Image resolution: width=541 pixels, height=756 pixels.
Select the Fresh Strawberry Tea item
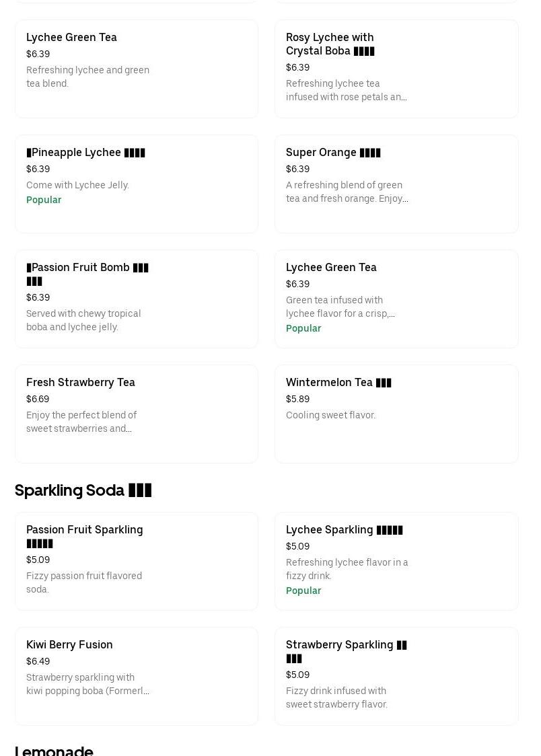pos(137,414)
